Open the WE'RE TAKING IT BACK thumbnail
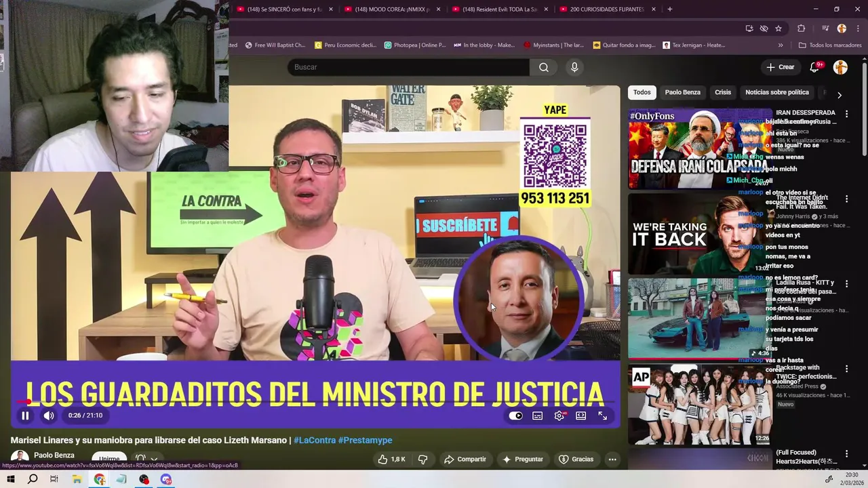 pyautogui.click(x=700, y=234)
